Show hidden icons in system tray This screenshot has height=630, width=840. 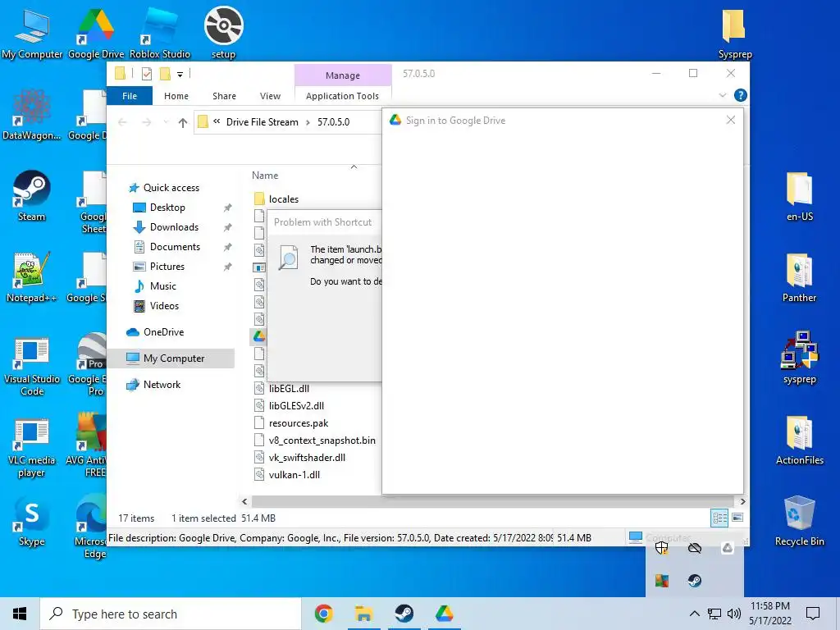tap(694, 614)
